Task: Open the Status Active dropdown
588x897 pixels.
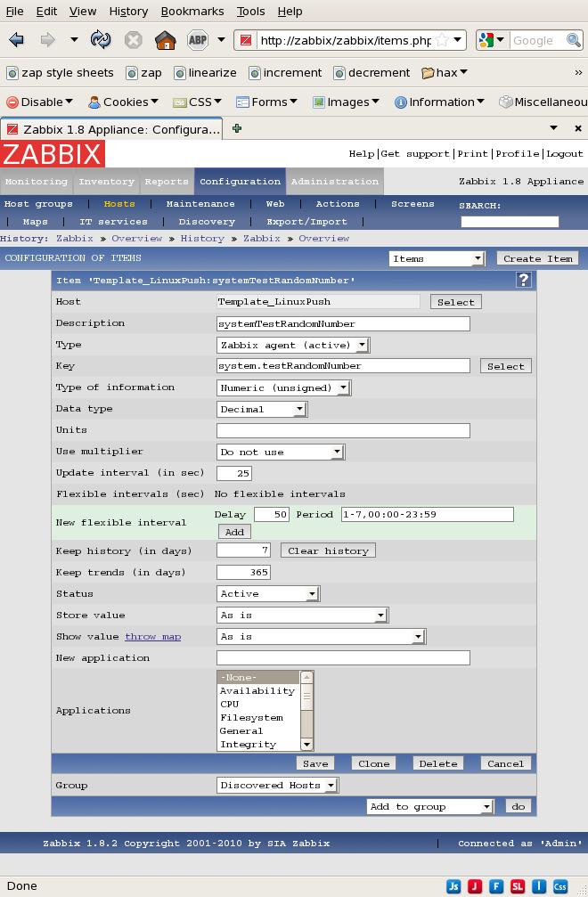Action: point(267,594)
